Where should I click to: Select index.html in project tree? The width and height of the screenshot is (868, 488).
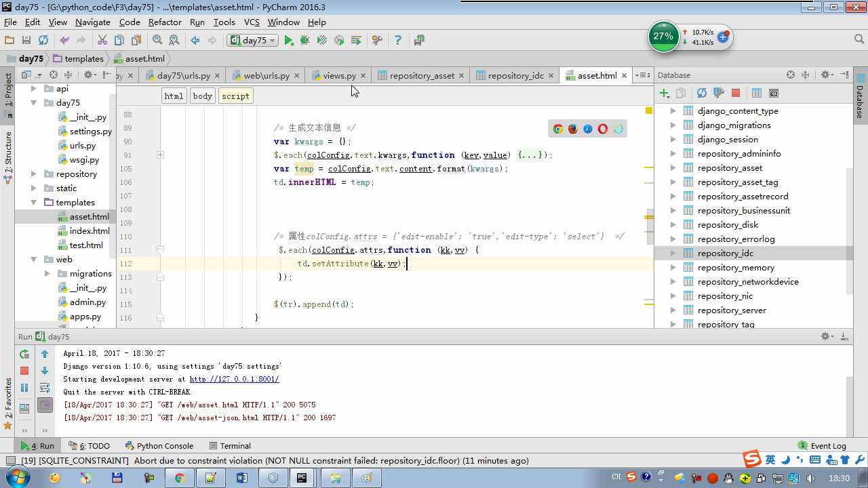90,231
